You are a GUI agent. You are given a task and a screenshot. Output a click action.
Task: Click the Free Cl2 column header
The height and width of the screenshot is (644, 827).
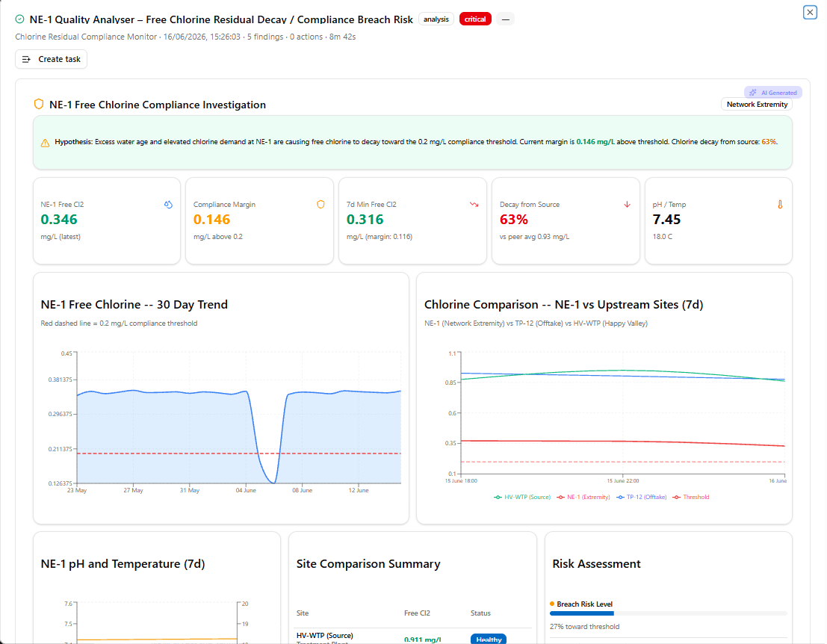(x=417, y=613)
